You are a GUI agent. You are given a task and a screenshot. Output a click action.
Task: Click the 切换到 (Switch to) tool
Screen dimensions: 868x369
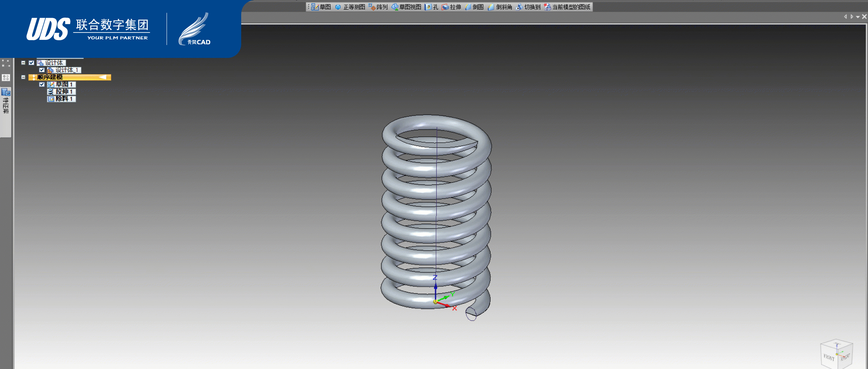pos(528,7)
